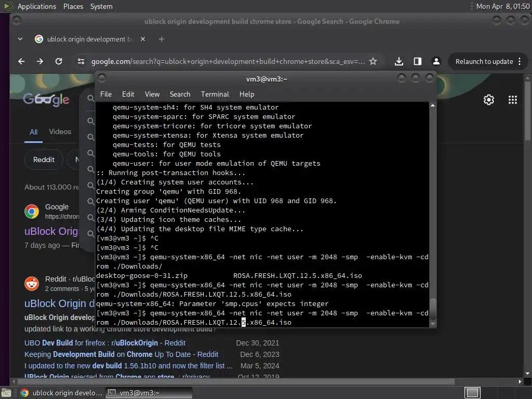The image size is (532, 399).
Task: Click the Google logo
Action: [46, 99]
